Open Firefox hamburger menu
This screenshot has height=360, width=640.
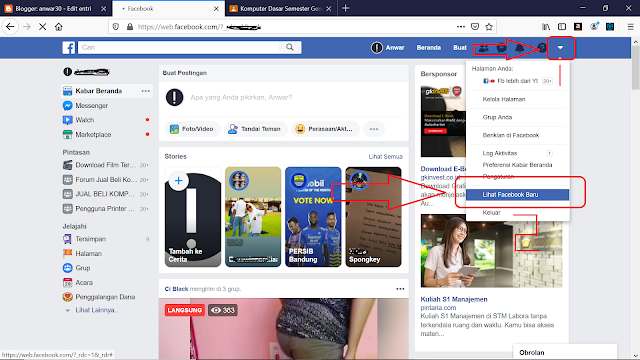click(630, 27)
